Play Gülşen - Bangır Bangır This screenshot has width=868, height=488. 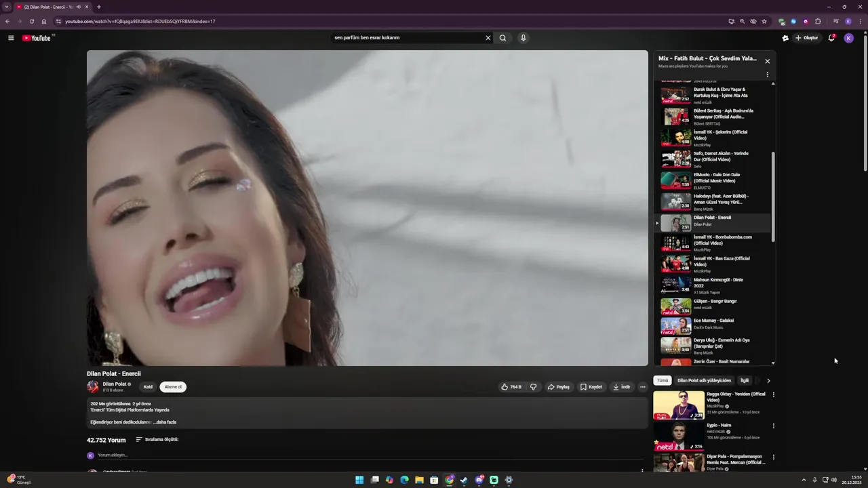[x=714, y=306]
